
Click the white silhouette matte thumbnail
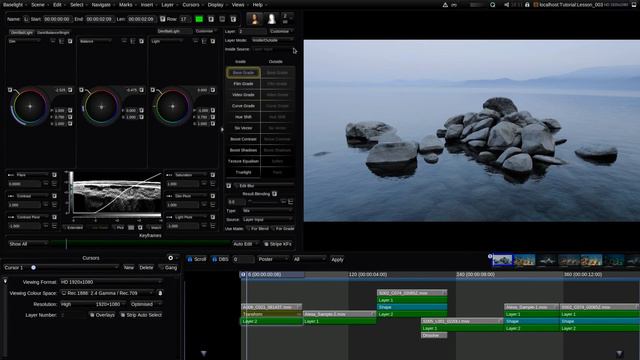pos(271,19)
